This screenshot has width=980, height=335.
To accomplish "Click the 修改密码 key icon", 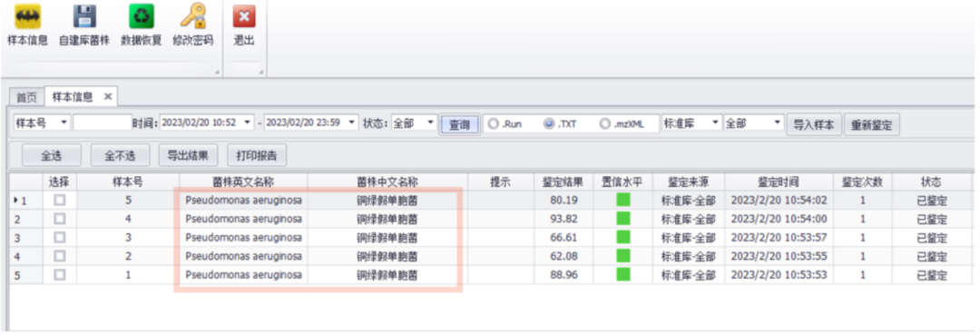I will tap(192, 17).
